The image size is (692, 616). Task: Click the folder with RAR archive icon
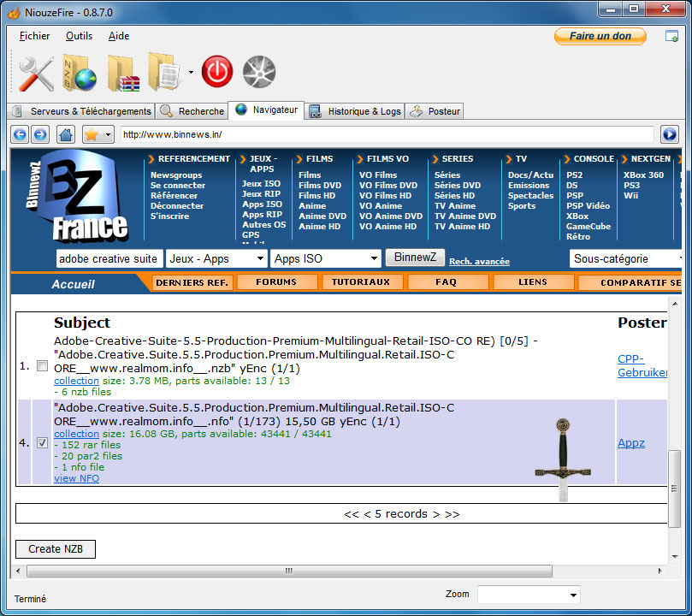[123, 74]
